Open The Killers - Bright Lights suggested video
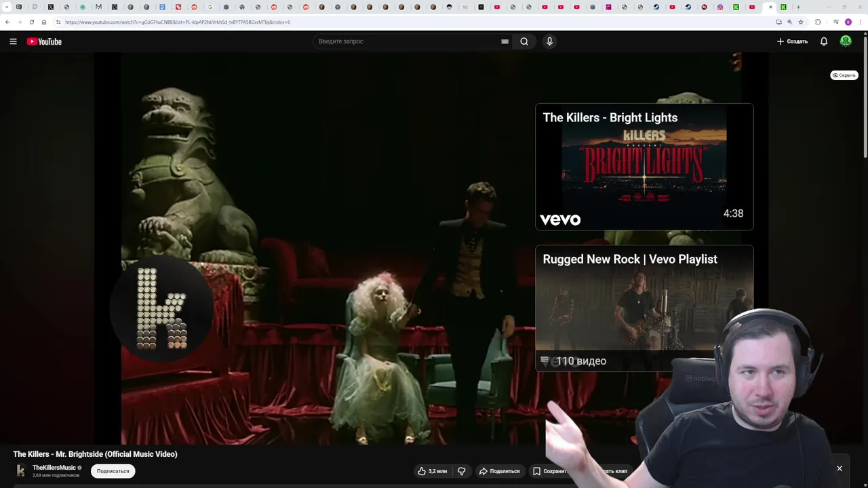This screenshot has height=488, width=868. click(644, 167)
